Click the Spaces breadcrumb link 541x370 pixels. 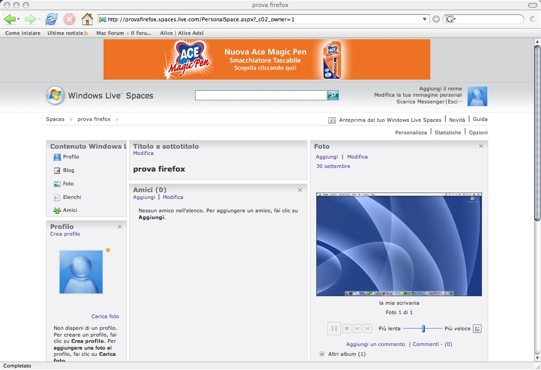pos(55,119)
